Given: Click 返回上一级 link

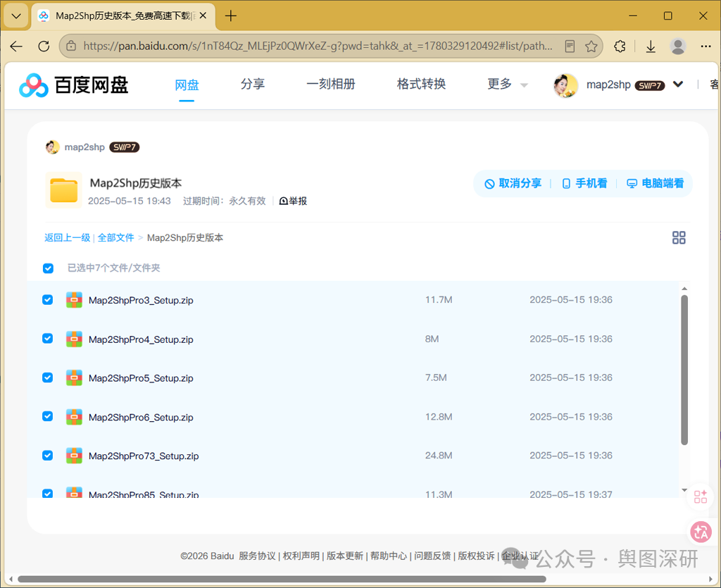Looking at the screenshot, I should (x=67, y=238).
